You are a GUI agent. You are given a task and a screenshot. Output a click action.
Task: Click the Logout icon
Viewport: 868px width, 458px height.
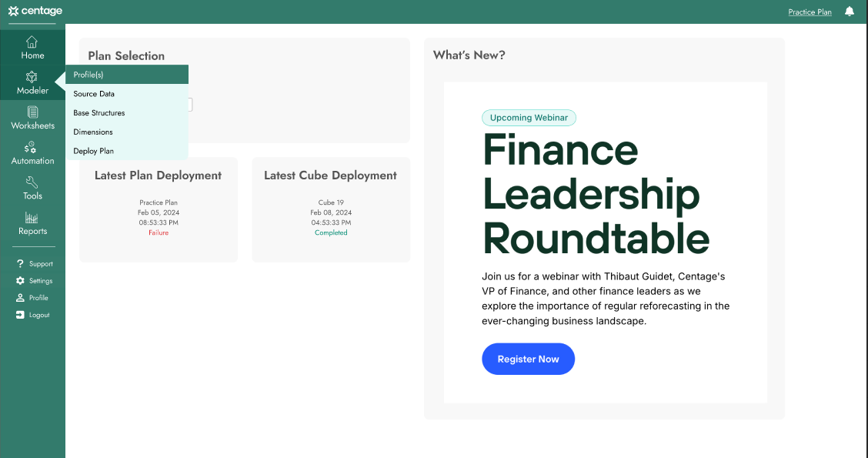[x=20, y=315]
